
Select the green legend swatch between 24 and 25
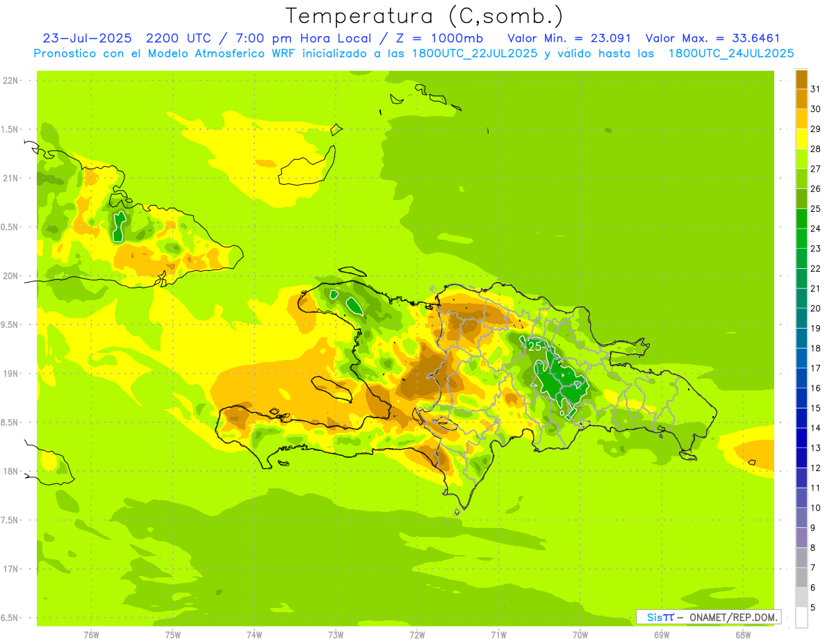[801, 219]
